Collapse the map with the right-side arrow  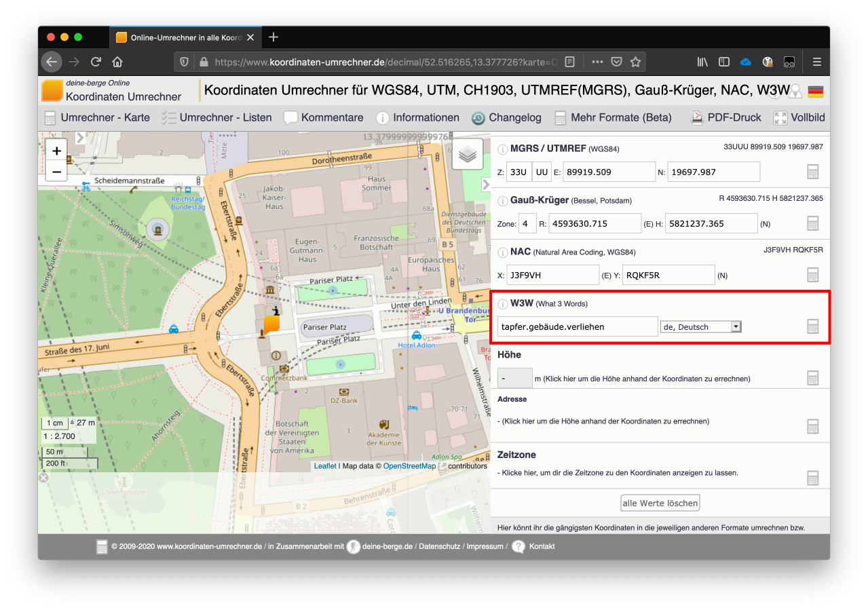tap(486, 185)
